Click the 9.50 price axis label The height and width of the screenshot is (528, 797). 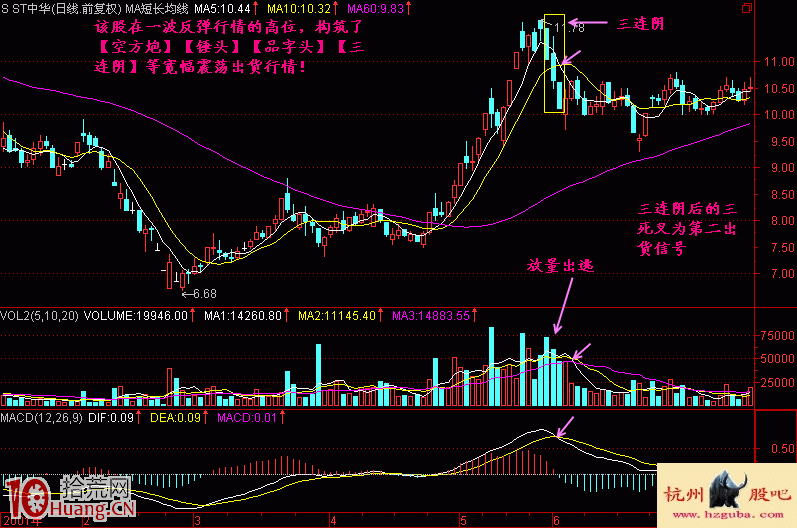point(782,141)
